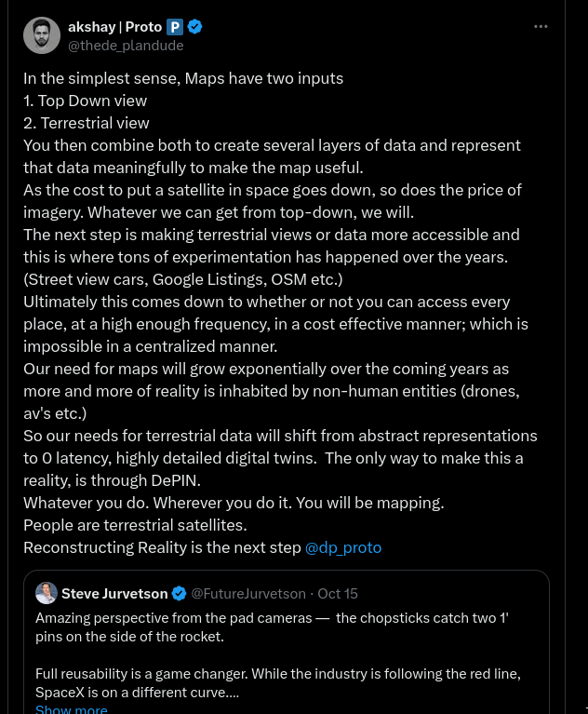Open the @thede_plandude handle

126,45
